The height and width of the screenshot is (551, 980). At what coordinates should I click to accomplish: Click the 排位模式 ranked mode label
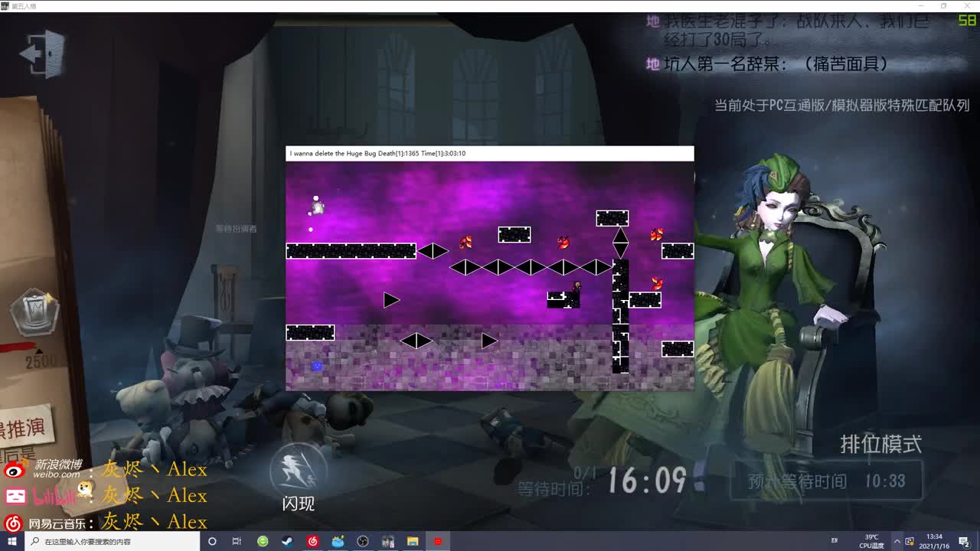[x=880, y=444]
